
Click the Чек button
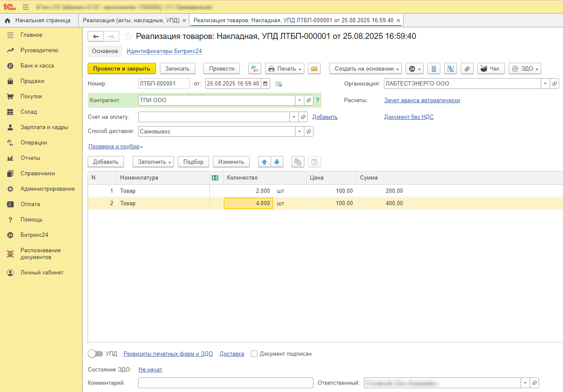491,68
